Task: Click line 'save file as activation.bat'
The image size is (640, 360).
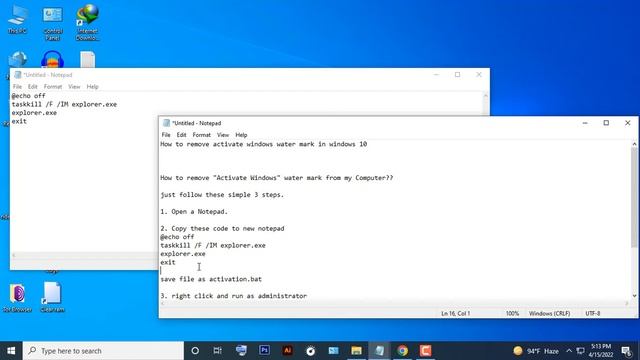Action: pyautogui.click(x=211, y=279)
